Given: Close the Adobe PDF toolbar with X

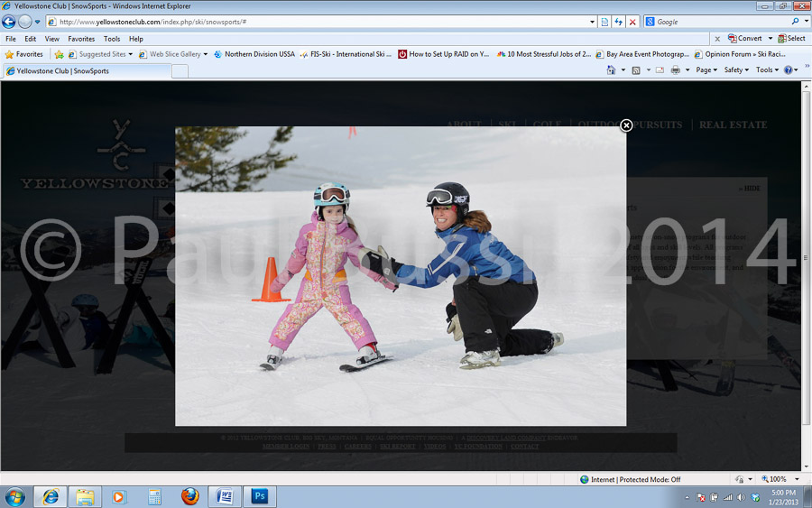Looking at the screenshot, I should click(x=717, y=39).
